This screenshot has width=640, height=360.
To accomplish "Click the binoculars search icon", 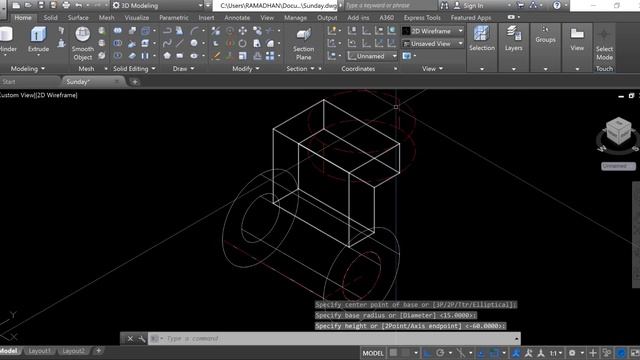I will (444, 5).
